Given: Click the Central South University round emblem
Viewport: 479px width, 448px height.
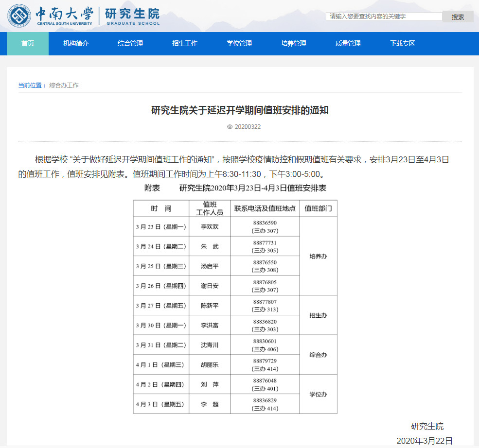Looking at the screenshot, I should pyautogui.click(x=19, y=16).
